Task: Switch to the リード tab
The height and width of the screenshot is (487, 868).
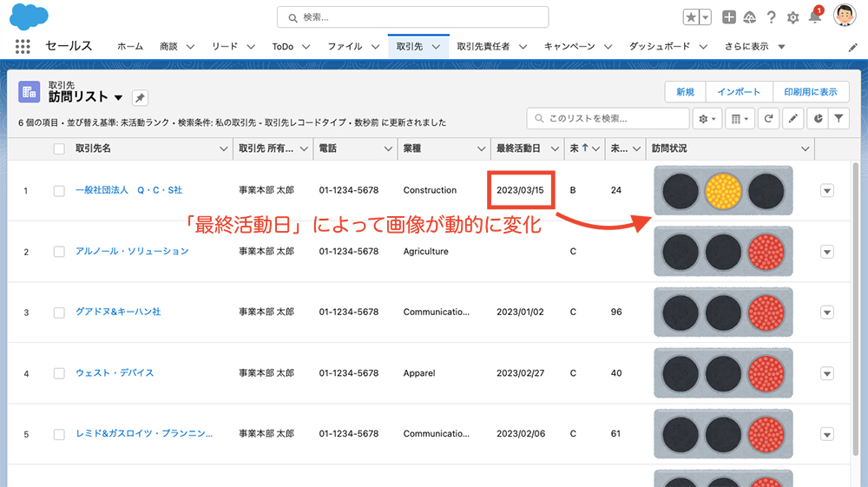Action: pos(225,47)
